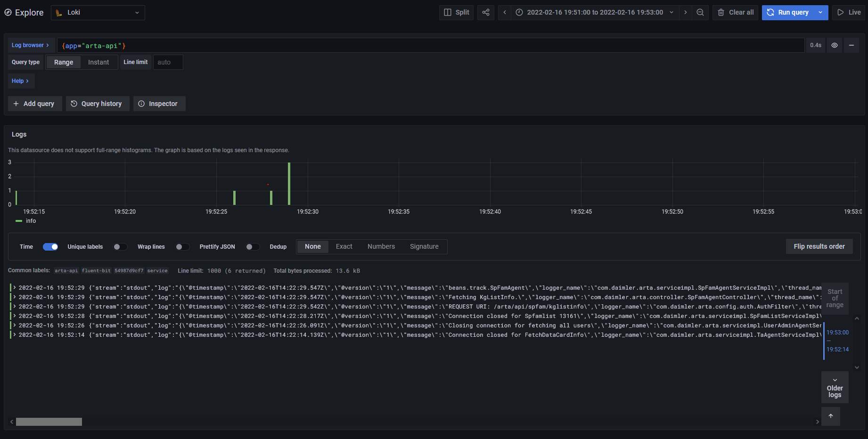Click the share shortened link icon
Viewport: 868px width, 439px height.
tap(485, 12)
